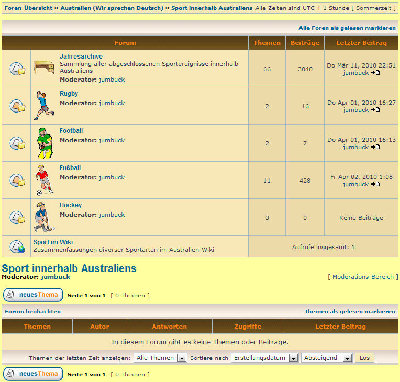Image resolution: width=400 pixels, height=382 pixels.
Task: Click the Los button to apply sorting
Action: [x=365, y=358]
